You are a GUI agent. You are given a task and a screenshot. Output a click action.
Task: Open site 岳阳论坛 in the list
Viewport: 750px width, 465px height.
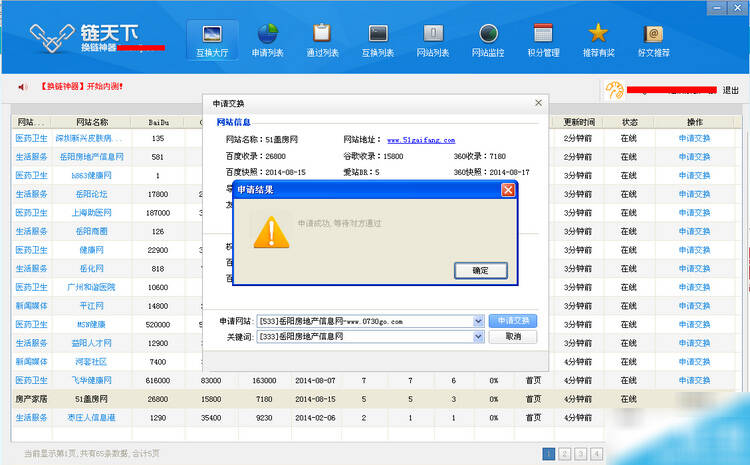91,194
